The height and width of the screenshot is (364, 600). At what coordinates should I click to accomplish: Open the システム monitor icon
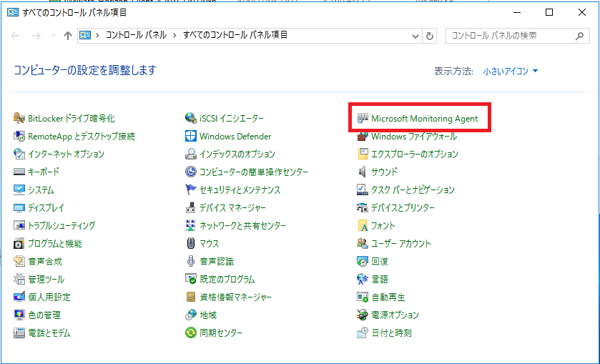[x=19, y=190]
